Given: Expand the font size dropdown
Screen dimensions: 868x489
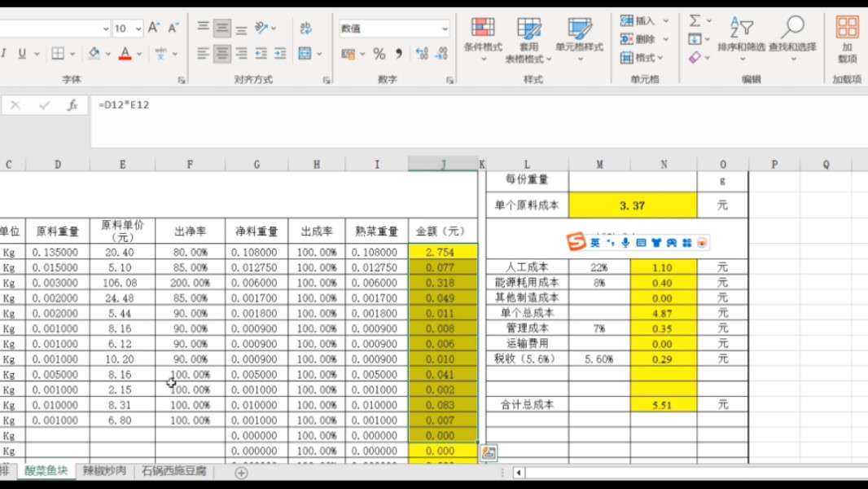Looking at the screenshot, I should click(138, 28).
